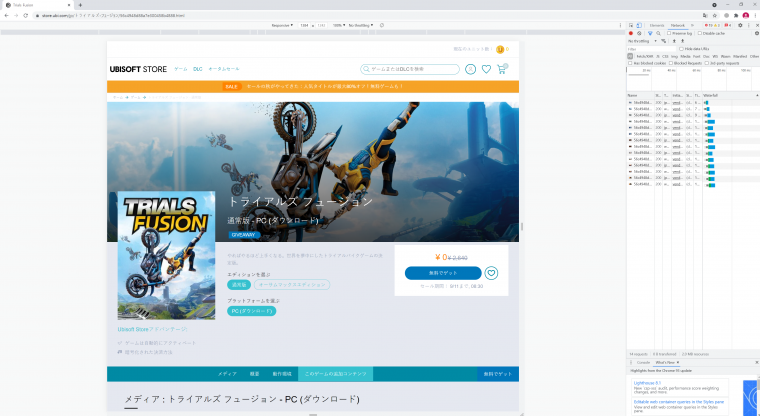This screenshot has width=760, height=416.
Task: Click the viewport width field in device toolbar
Action: (x=304, y=25)
